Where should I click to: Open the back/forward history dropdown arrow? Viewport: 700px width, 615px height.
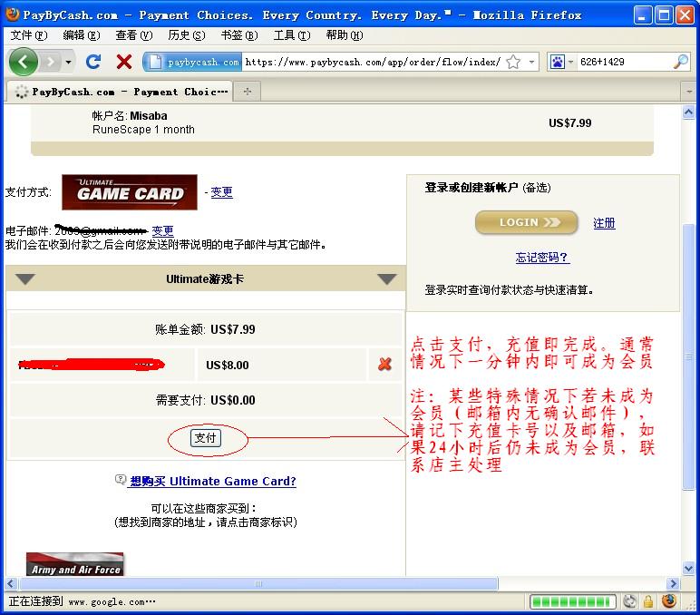point(68,62)
